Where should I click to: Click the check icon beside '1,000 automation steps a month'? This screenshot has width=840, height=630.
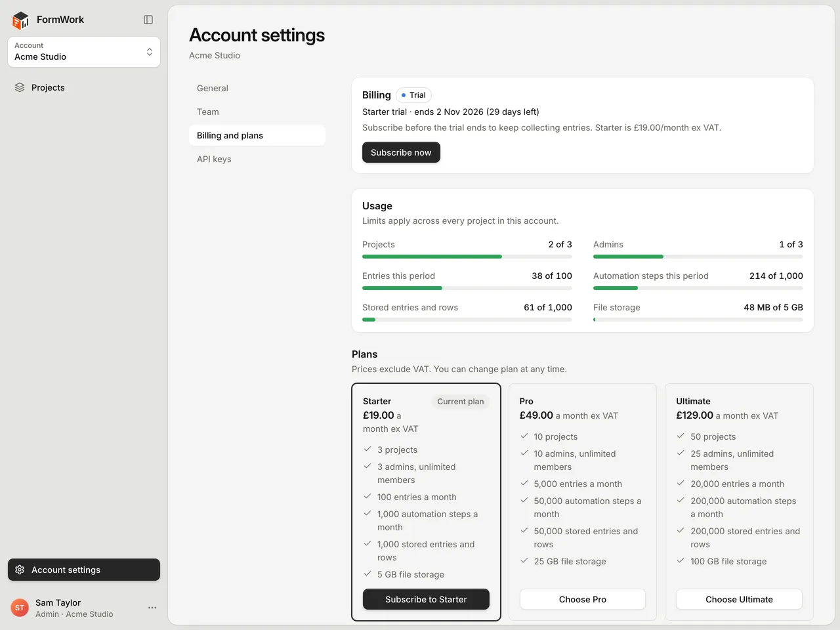tap(367, 513)
